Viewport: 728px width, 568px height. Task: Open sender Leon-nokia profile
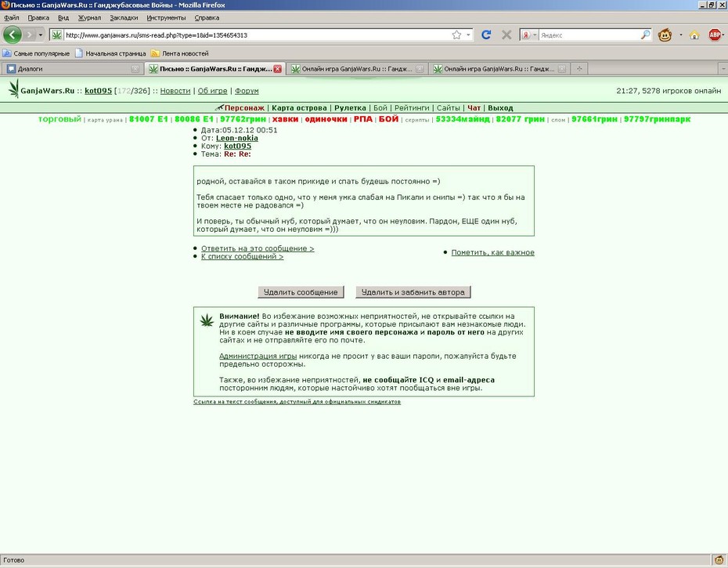pyautogui.click(x=236, y=138)
